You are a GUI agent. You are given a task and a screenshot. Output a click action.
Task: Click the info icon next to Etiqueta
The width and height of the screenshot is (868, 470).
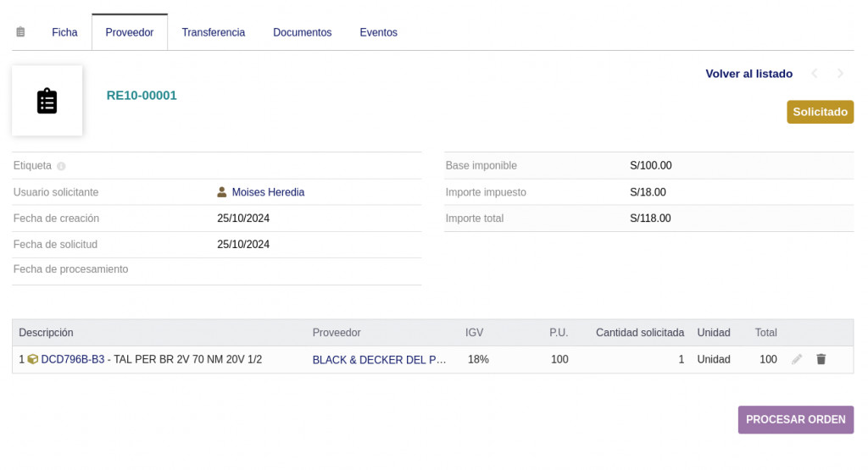click(61, 166)
